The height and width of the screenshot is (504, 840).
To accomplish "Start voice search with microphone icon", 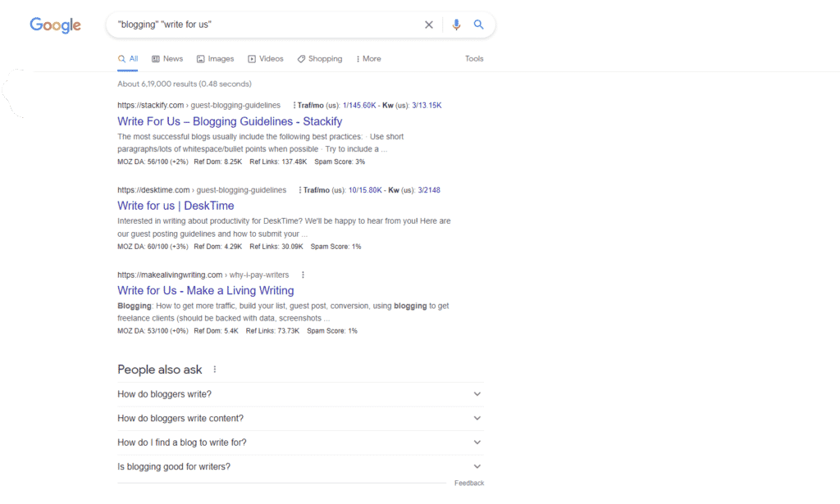I will [x=456, y=25].
